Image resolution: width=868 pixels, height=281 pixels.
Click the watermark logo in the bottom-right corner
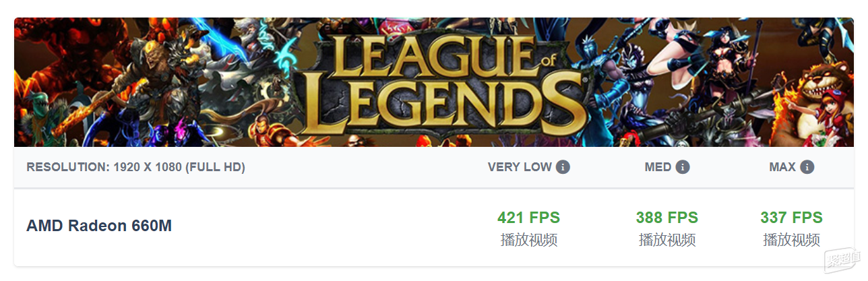tap(842, 260)
